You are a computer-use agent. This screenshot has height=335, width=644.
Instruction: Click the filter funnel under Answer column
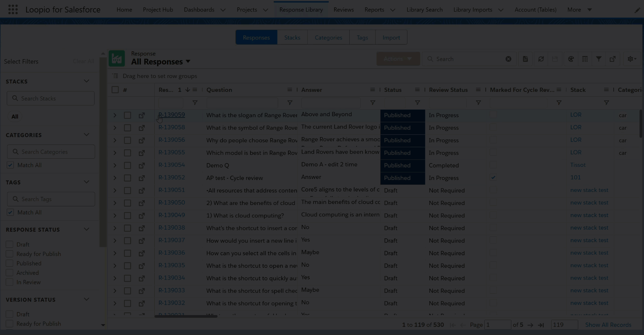[x=373, y=103]
